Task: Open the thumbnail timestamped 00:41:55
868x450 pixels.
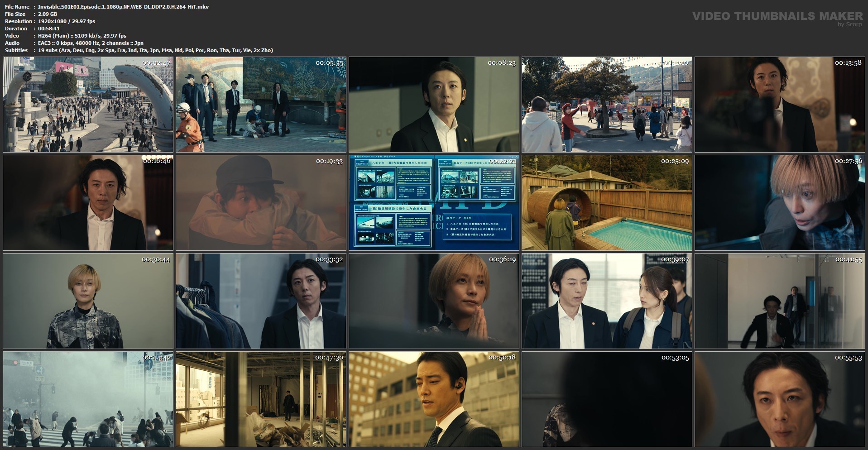Action: (x=780, y=301)
